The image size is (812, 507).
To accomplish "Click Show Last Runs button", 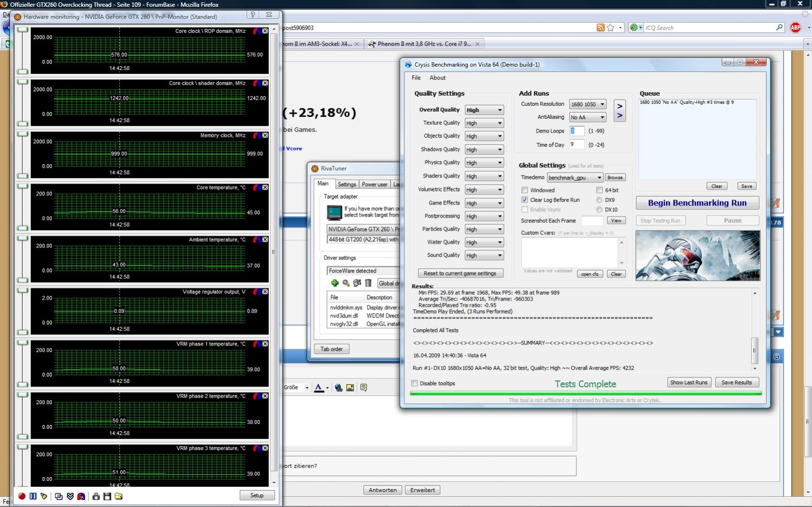I will pos(689,383).
